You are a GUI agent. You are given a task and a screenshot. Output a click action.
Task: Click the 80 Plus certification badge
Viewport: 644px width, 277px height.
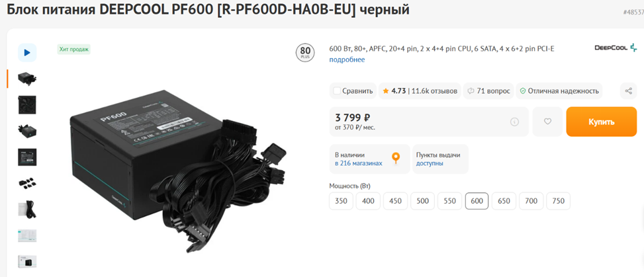click(x=305, y=52)
